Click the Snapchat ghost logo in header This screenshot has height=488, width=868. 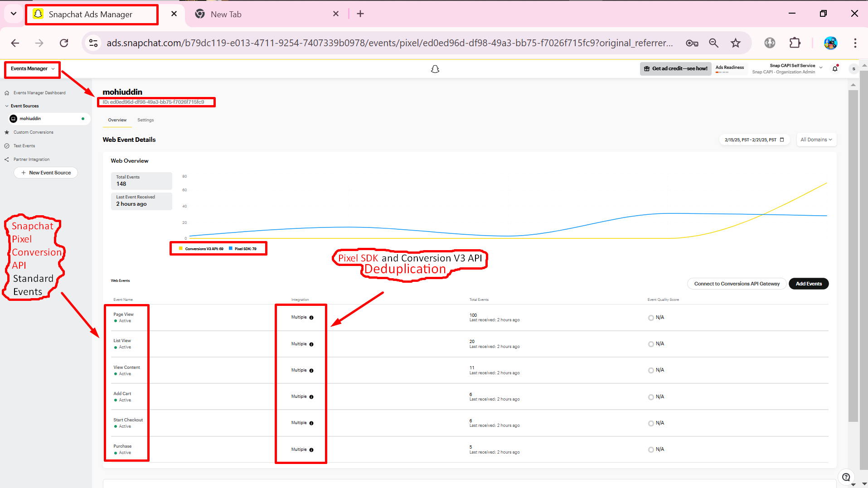[x=435, y=69]
